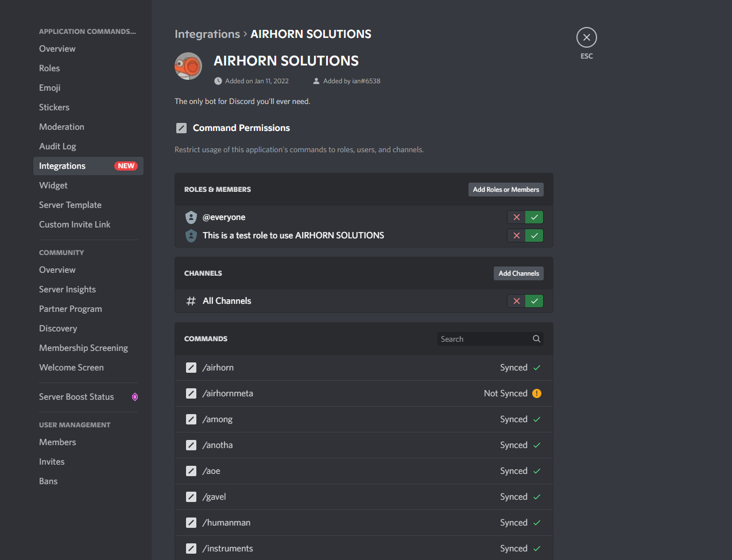Image resolution: width=732 pixels, height=560 pixels.
Task: Click the edit icon for /anotha
Action: point(191,445)
